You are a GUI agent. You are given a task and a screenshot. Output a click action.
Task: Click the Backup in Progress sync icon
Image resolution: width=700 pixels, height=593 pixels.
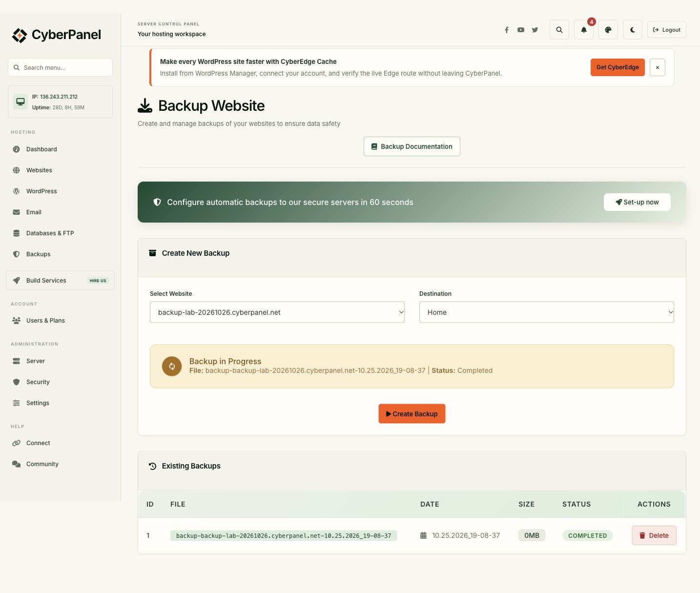point(172,367)
